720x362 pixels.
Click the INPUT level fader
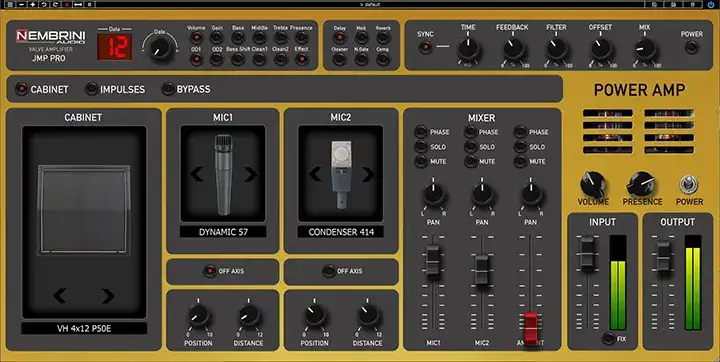tap(587, 254)
